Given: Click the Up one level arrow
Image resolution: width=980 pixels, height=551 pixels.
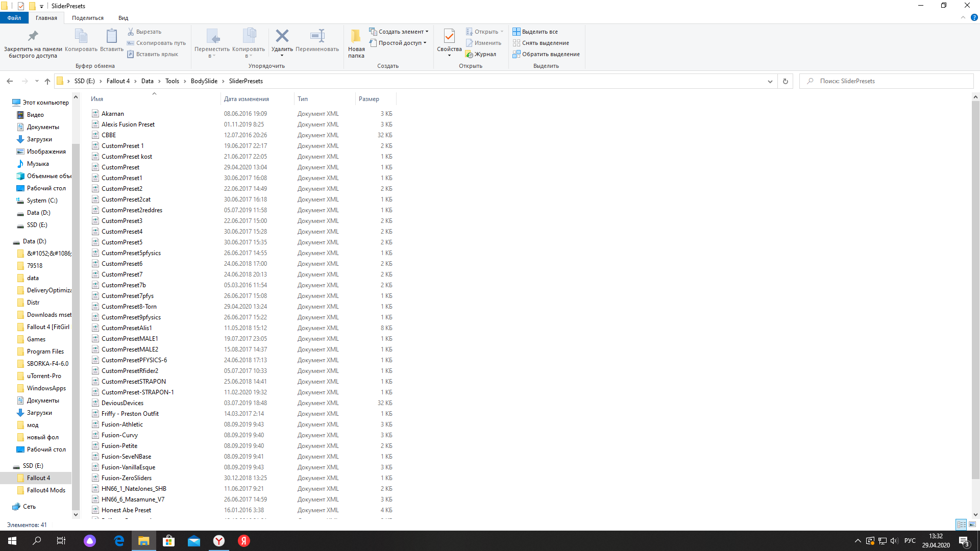Looking at the screenshot, I should [x=47, y=81].
